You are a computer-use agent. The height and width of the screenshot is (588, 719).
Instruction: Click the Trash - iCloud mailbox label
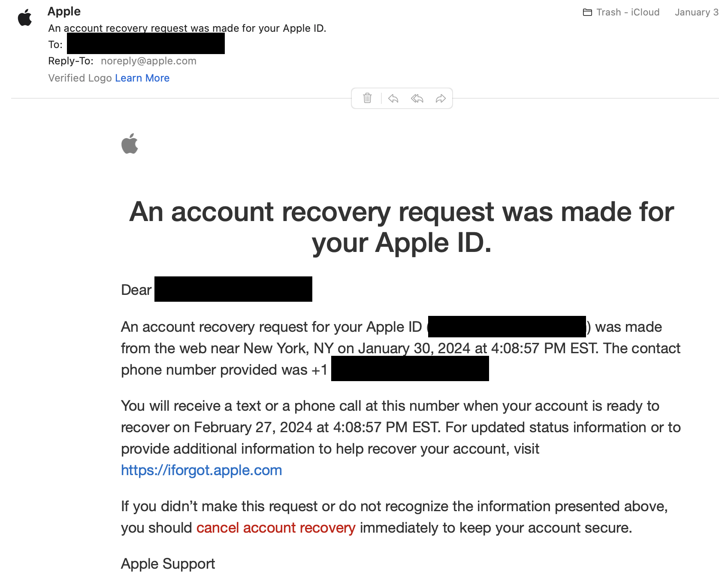pos(628,12)
